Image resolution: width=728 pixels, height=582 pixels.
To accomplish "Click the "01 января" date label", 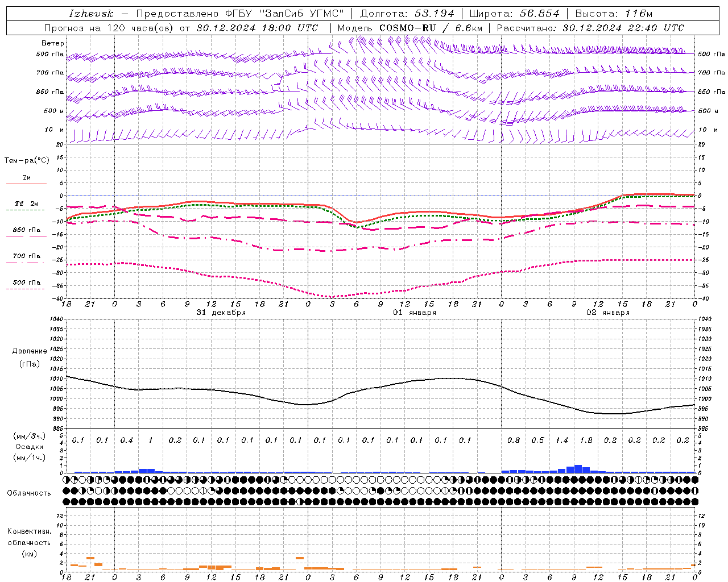I will point(415,313).
